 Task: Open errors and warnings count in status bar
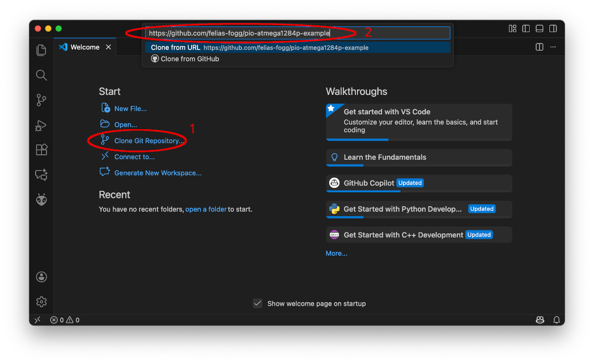(65, 320)
